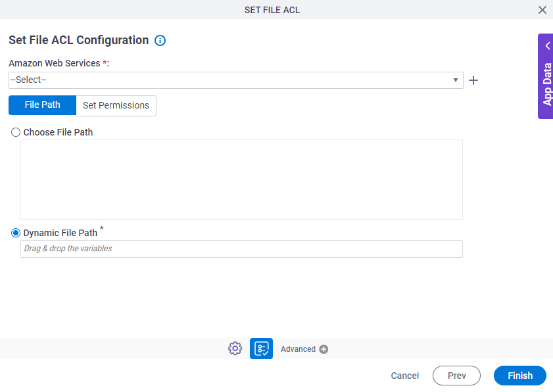Select the Choose File Path radio button
Image resolution: width=553 pixels, height=392 pixels.
click(x=16, y=132)
